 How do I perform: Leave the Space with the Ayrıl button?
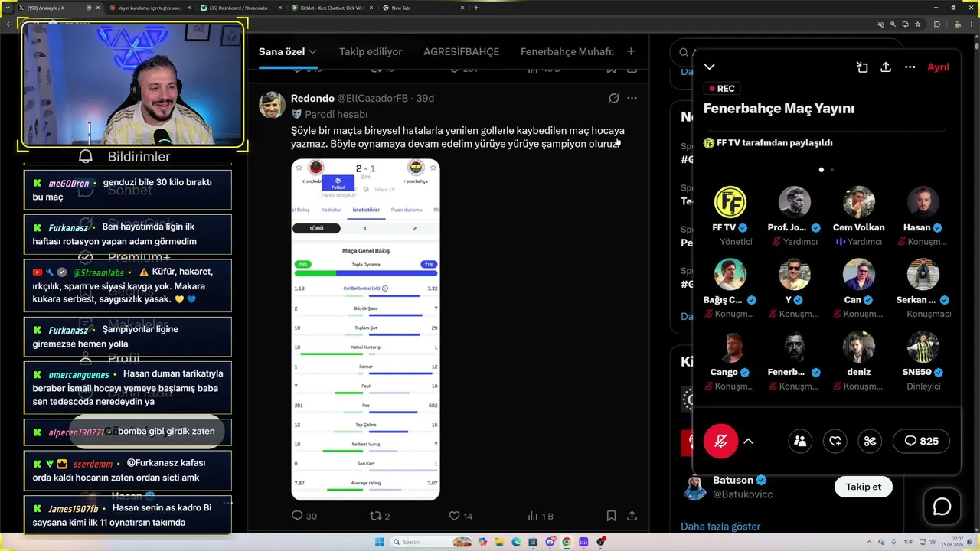(939, 67)
